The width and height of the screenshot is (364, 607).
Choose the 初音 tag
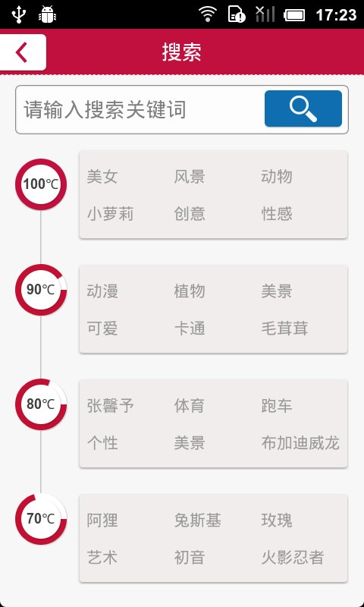(x=189, y=558)
